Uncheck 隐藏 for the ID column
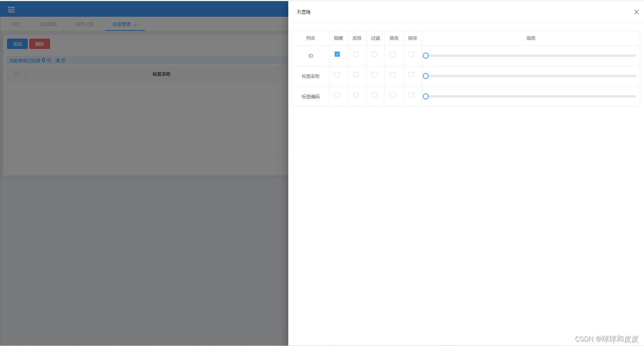This screenshot has width=644, height=346. (337, 54)
